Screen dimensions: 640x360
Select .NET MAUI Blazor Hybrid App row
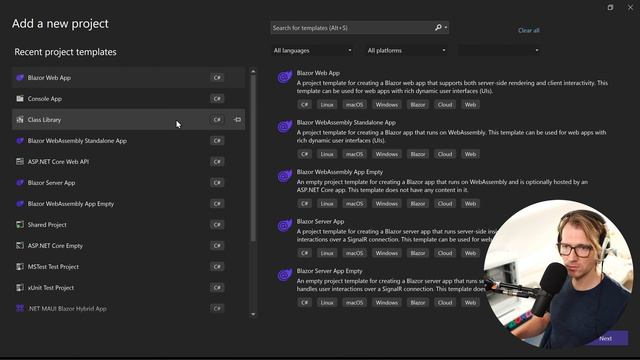coord(128,308)
